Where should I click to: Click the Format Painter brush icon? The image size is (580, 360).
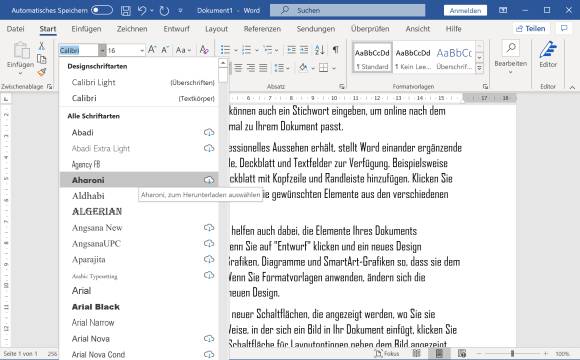click(41, 72)
